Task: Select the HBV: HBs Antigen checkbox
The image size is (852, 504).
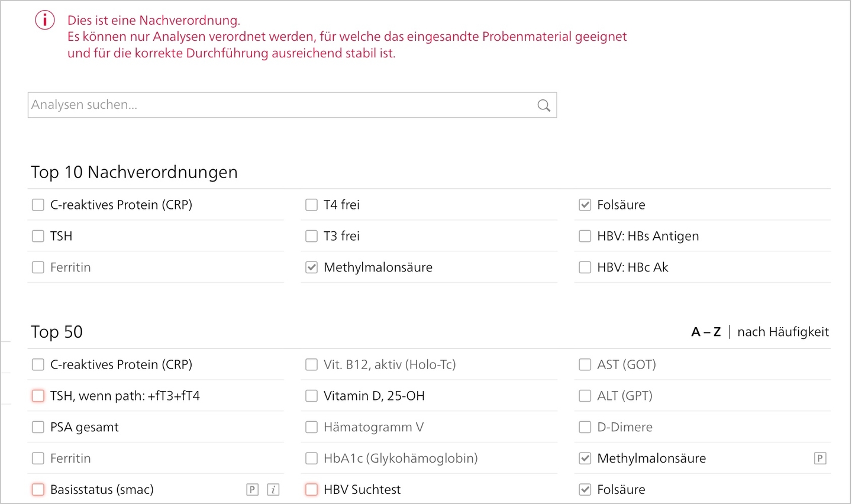Action: 585,236
